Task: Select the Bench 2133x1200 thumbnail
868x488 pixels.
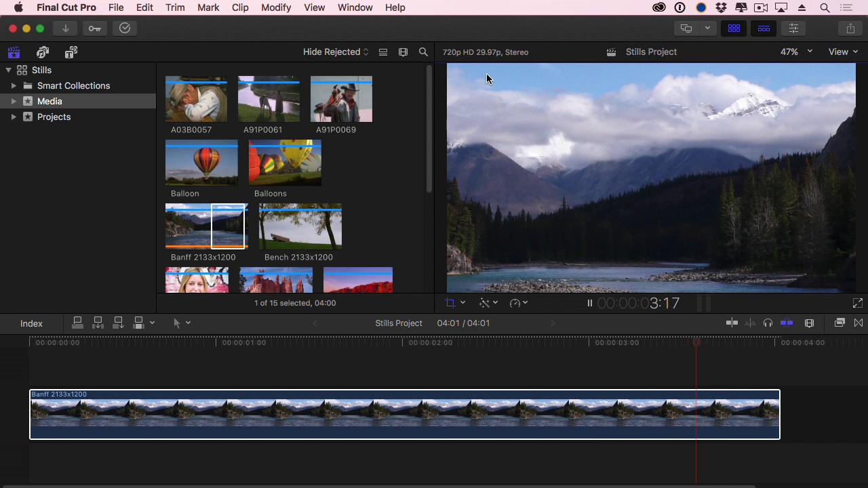Action: [300, 226]
